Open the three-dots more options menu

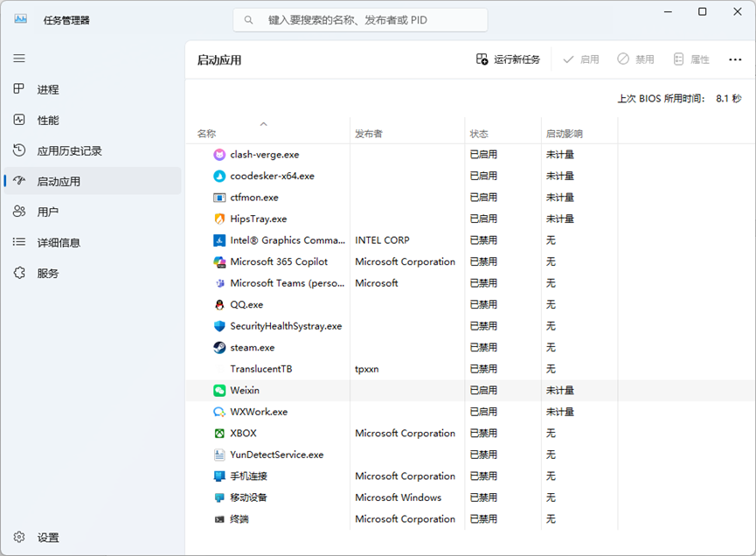(735, 59)
